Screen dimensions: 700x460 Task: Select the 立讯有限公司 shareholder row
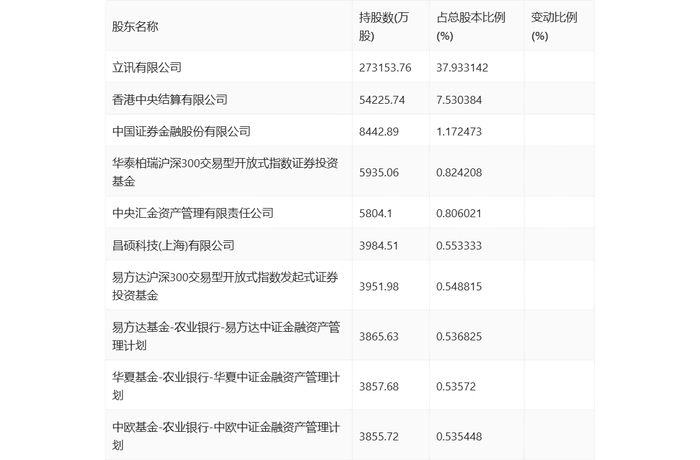coord(350,67)
